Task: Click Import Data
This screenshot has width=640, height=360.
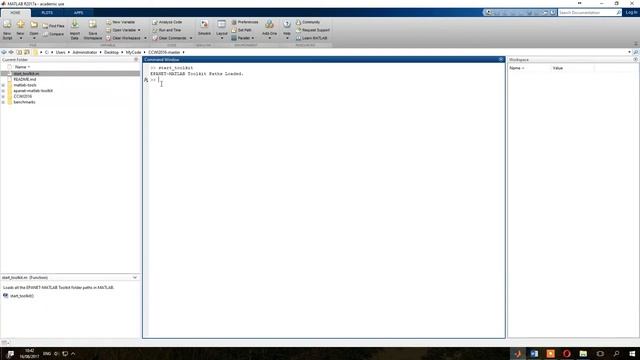Action: point(75,30)
